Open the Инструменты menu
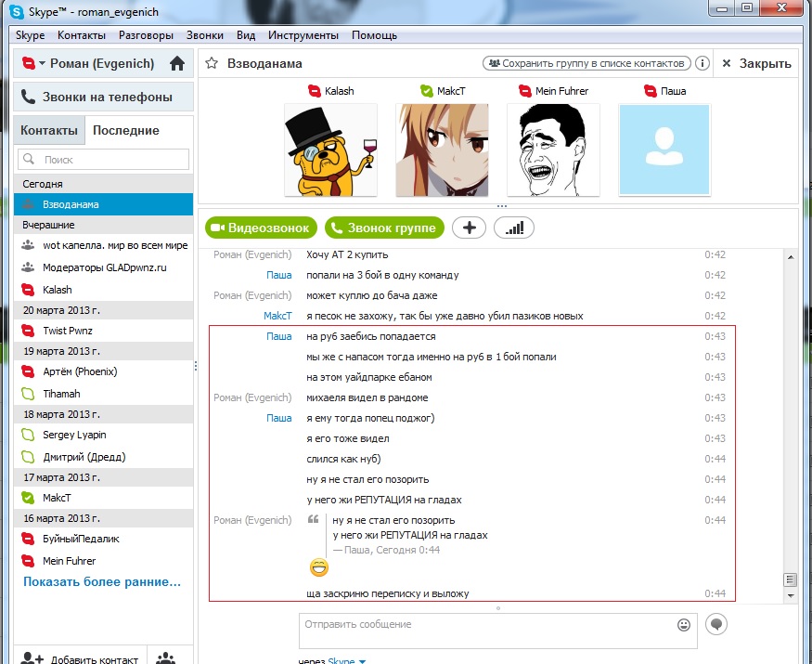This screenshot has width=812, height=664. 303,35
